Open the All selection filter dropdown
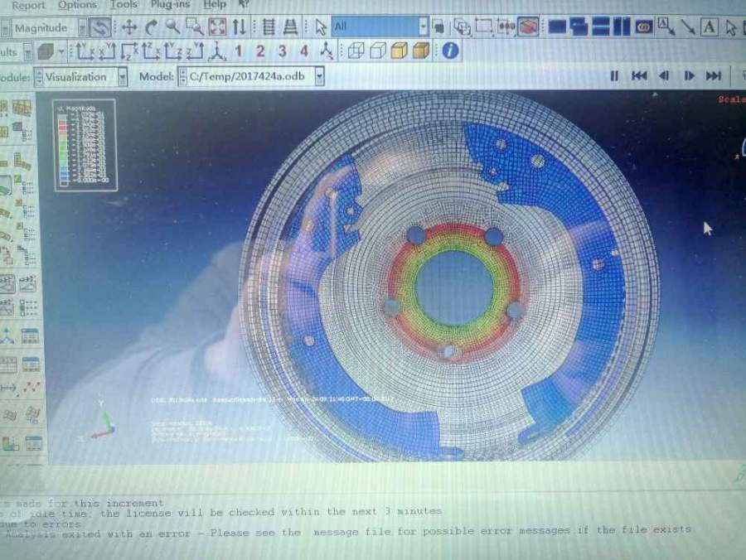 click(x=423, y=27)
